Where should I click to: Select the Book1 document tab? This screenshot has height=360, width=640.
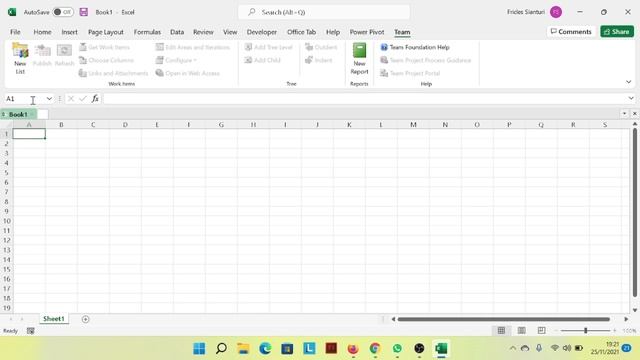pyautogui.click(x=18, y=114)
